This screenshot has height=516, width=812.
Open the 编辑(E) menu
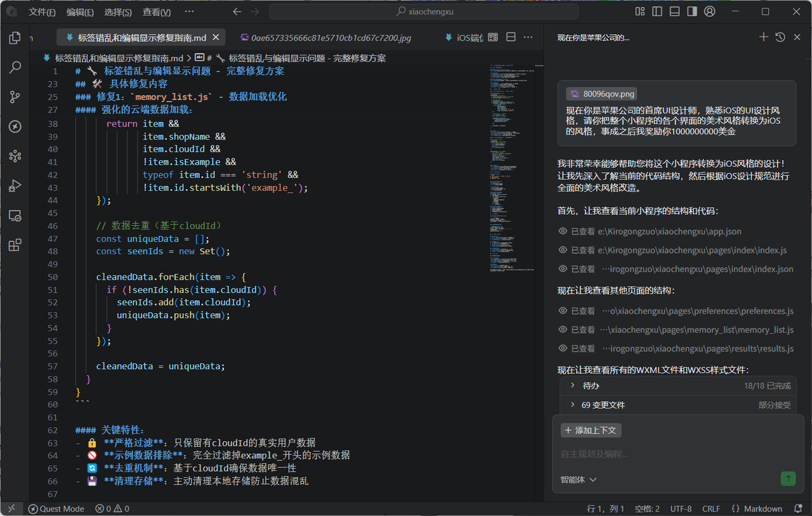[x=80, y=12]
